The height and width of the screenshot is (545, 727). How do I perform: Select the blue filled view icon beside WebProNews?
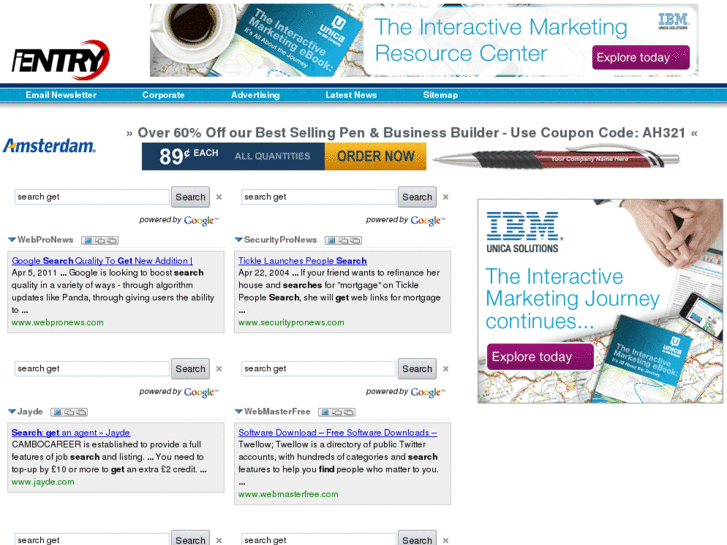click(x=87, y=240)
